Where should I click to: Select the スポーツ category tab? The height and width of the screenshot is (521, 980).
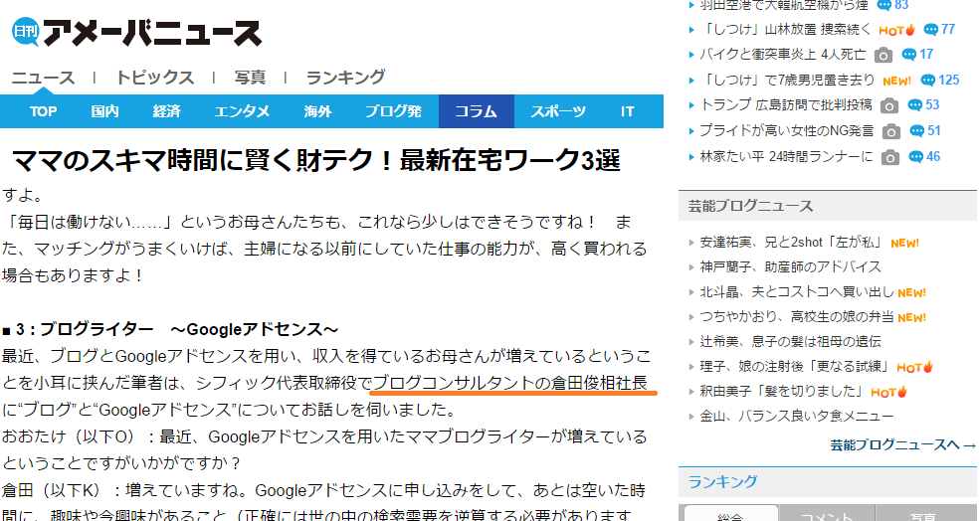[x=558, y=111]
